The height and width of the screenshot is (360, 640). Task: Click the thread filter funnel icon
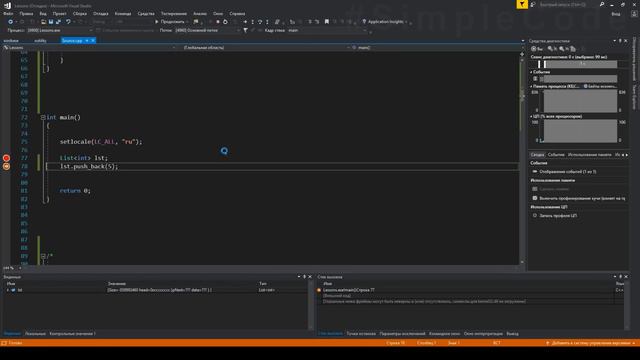coord(245,30)
